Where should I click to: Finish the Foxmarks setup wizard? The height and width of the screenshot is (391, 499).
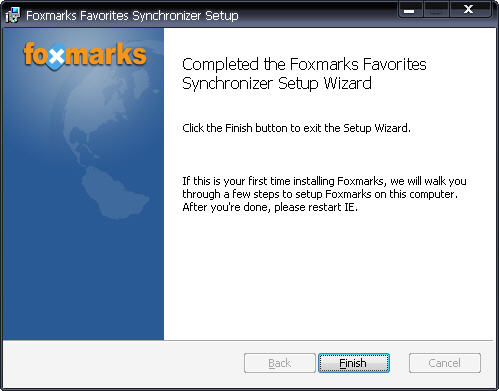click(x=354, y=363)
